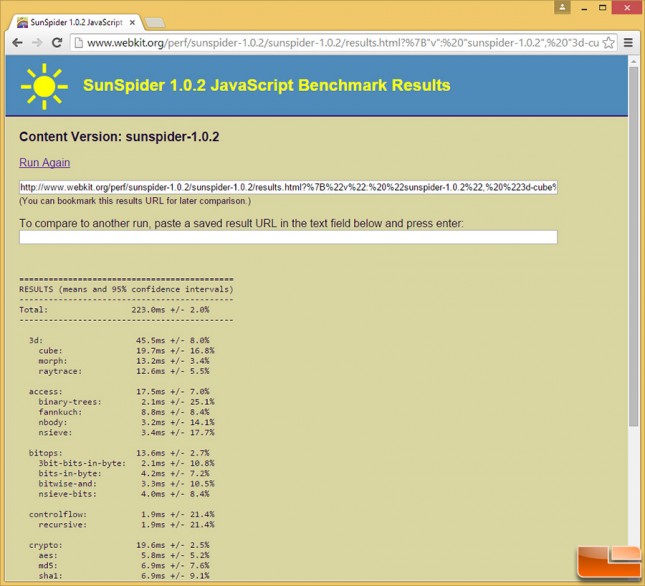Close the Chrome window
Viewport: 645px width, 586px height.
(x=627, y=8)
